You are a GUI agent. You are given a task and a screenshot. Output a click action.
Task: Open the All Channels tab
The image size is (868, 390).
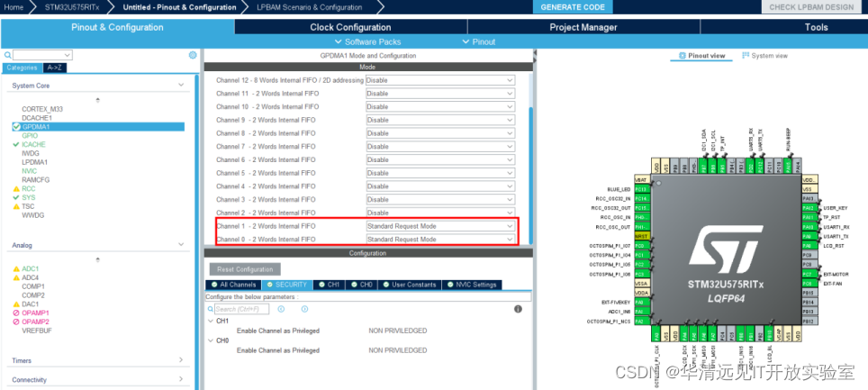[x=233, y=285]
